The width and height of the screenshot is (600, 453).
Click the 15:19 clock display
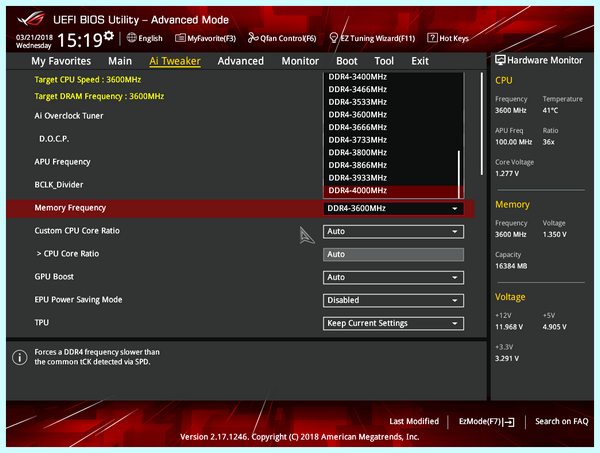[80, 40]
